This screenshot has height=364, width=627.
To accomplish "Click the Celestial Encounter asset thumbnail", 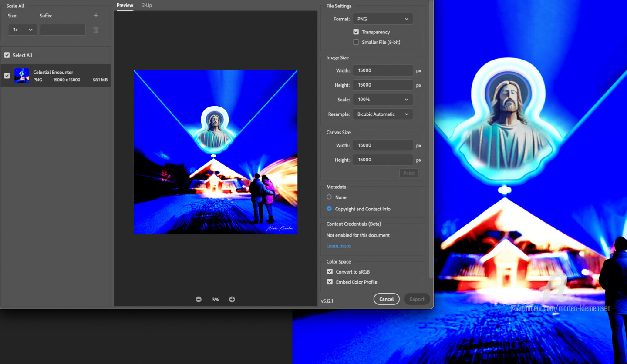I will point(22,76).
